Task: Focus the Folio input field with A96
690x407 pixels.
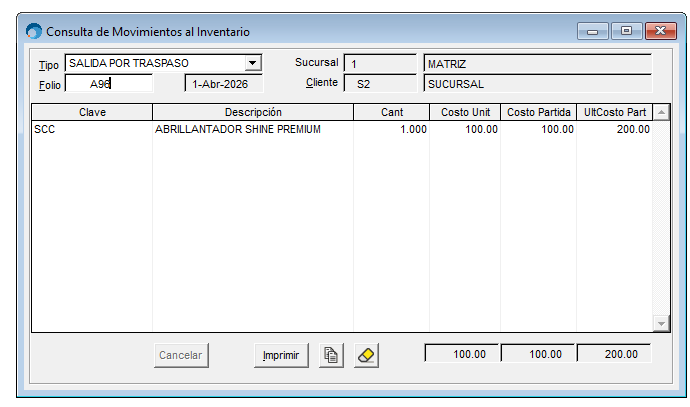Action: tap(109, 84)
